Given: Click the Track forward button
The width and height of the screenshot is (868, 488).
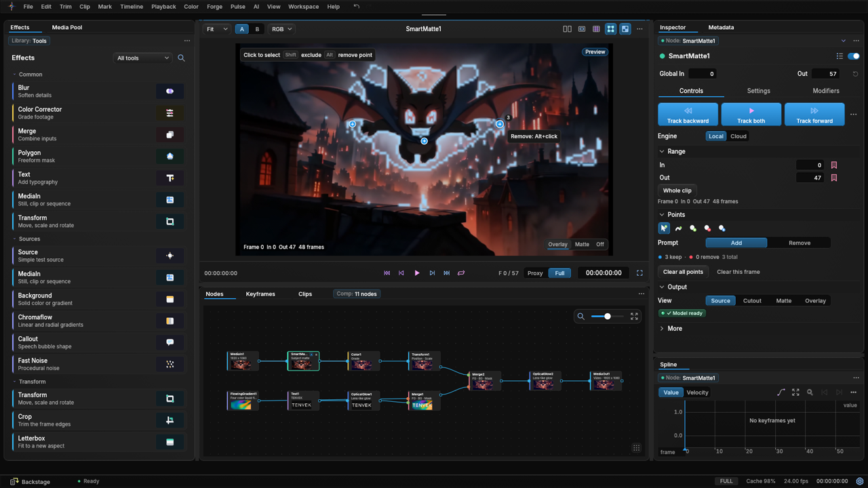Looking at the screenshot, I should [814, 115].
